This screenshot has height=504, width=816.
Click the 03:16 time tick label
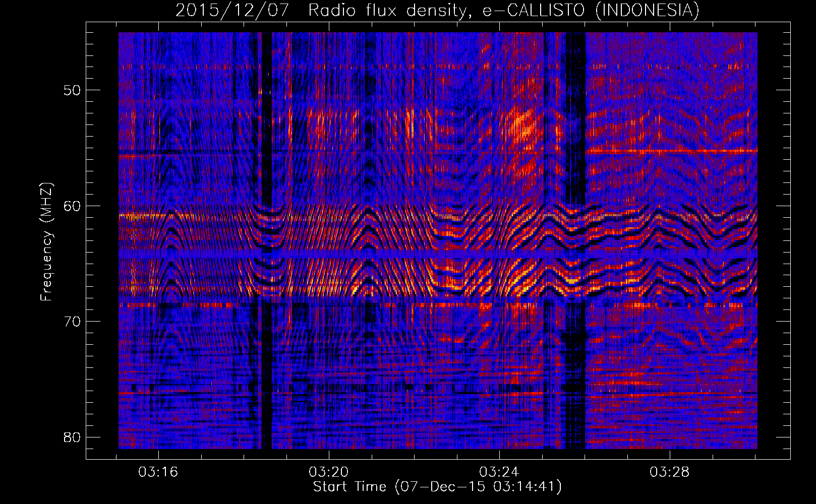pyautogui.click(x=158, y=472)
